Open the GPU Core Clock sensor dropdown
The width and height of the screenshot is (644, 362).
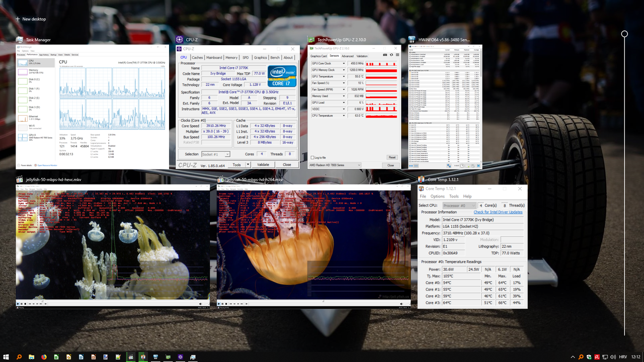[344, 63]
